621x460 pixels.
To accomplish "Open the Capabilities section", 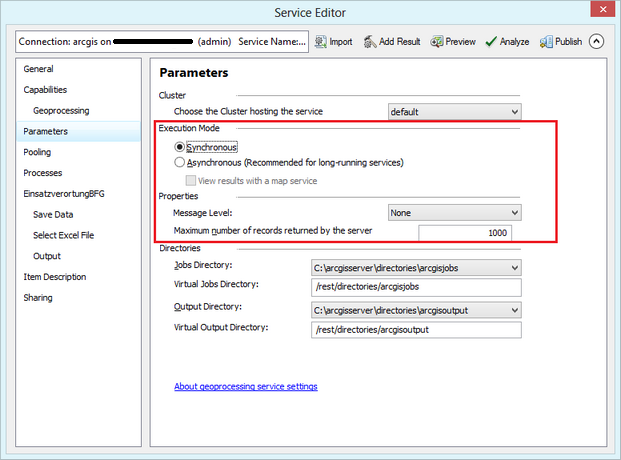I will (45, 90).
